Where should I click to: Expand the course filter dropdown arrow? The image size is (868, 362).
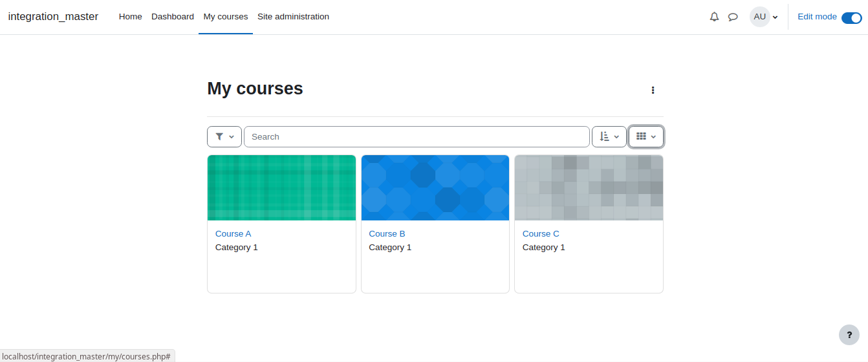click(x=232, y=137)
